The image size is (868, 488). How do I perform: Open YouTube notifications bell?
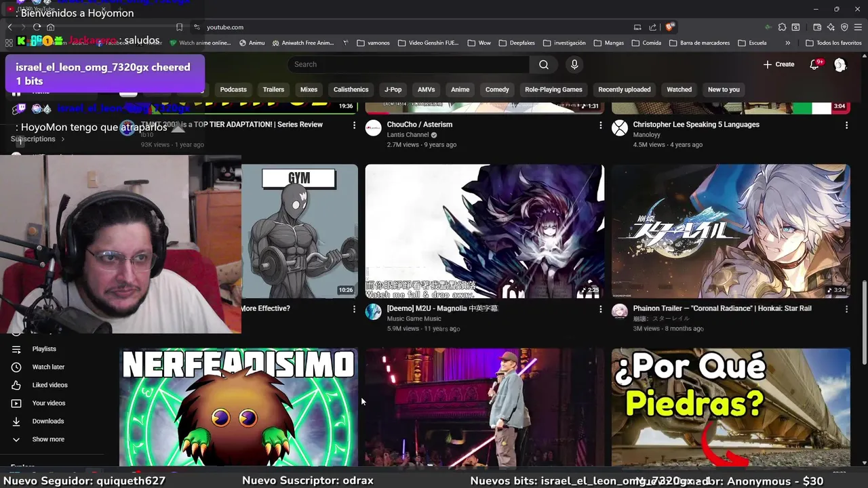coord(814,64)
